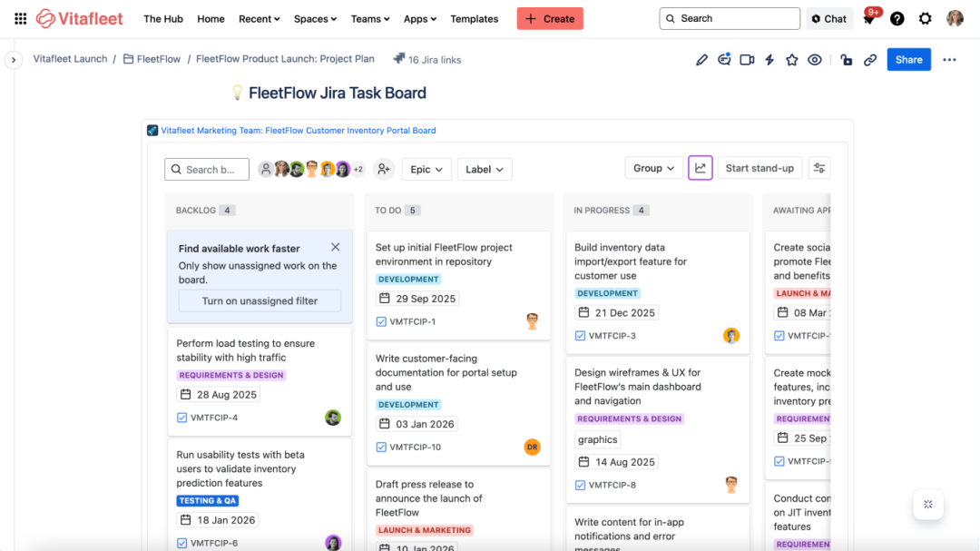Click the graphics label on VMTFCIP-8

pyautogui.click(x=597, y=439)
